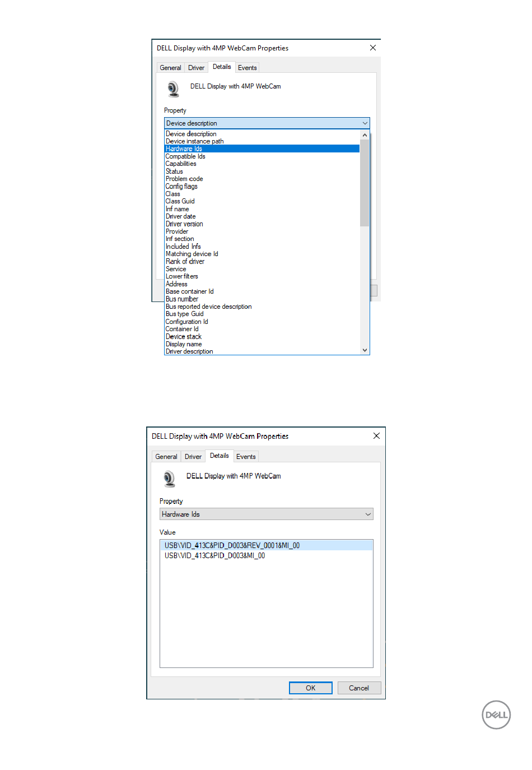Select Rank of driver entry
The image size is (532, 770).
coord(262,261)
